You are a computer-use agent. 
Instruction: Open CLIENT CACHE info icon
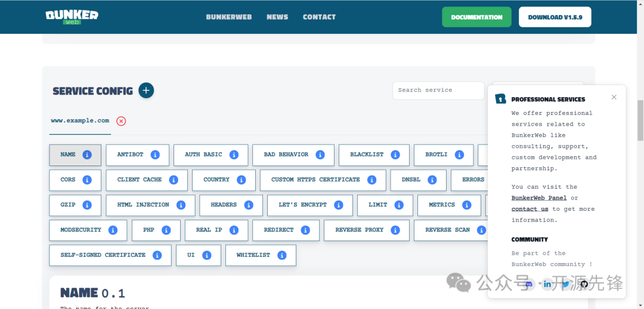[x=174, y=180]
